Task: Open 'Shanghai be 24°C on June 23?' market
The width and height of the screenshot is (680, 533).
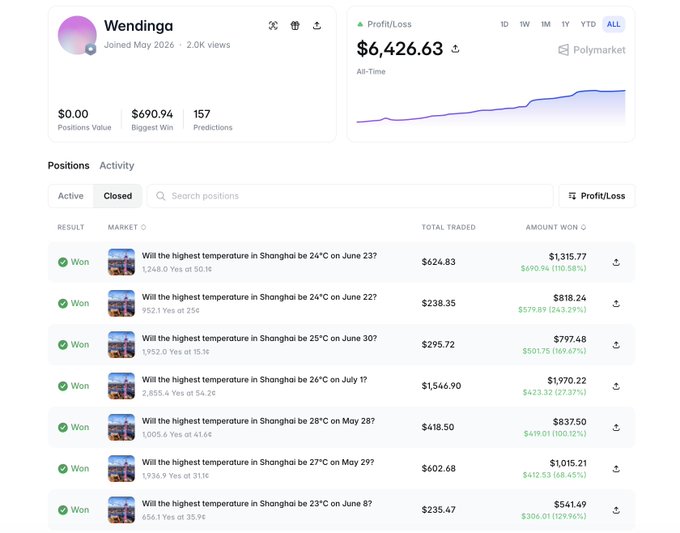Action: click(x=259, y=256)
